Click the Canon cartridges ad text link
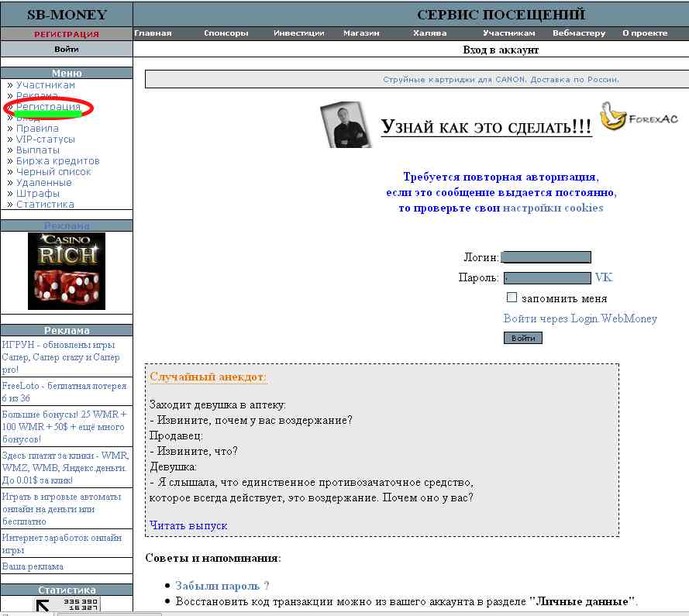689x616 pixels. [501, 80]
